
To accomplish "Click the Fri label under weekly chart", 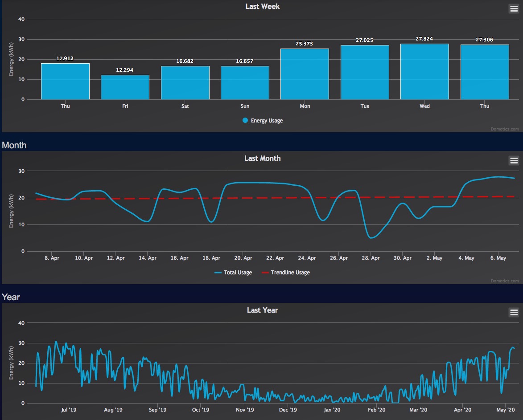I will [125, 106].
